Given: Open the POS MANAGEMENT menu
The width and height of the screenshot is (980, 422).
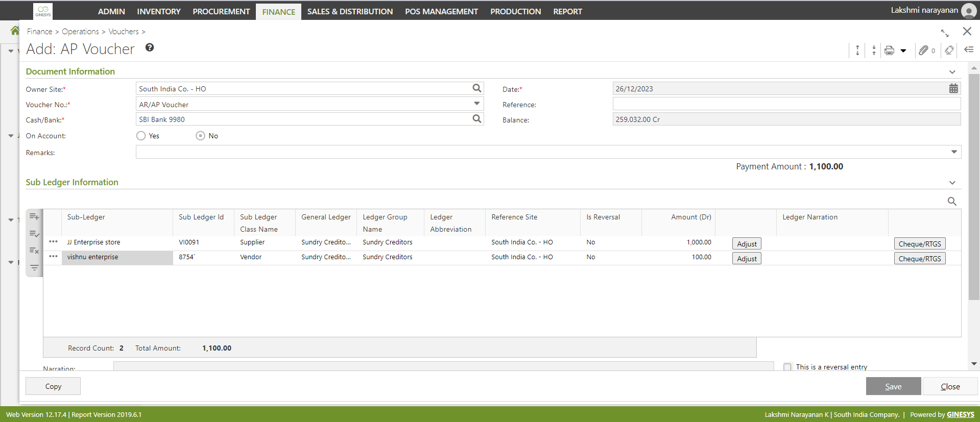Looking at the screenshot, I should pos(441,11).
